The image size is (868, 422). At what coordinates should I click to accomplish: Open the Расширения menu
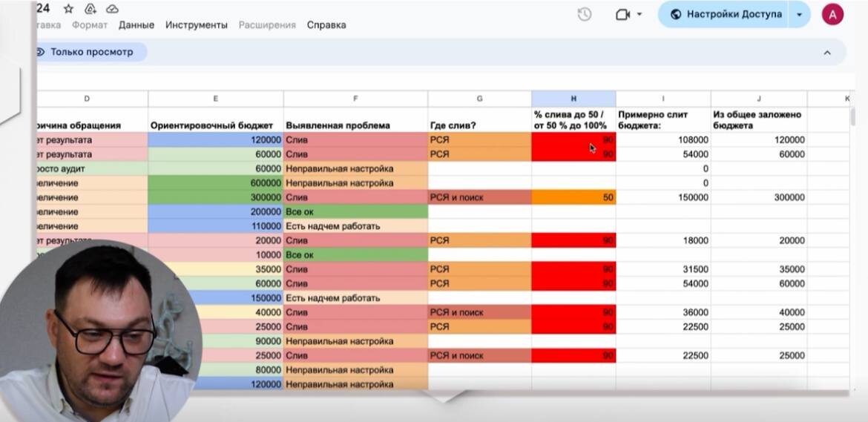[267, 25]
